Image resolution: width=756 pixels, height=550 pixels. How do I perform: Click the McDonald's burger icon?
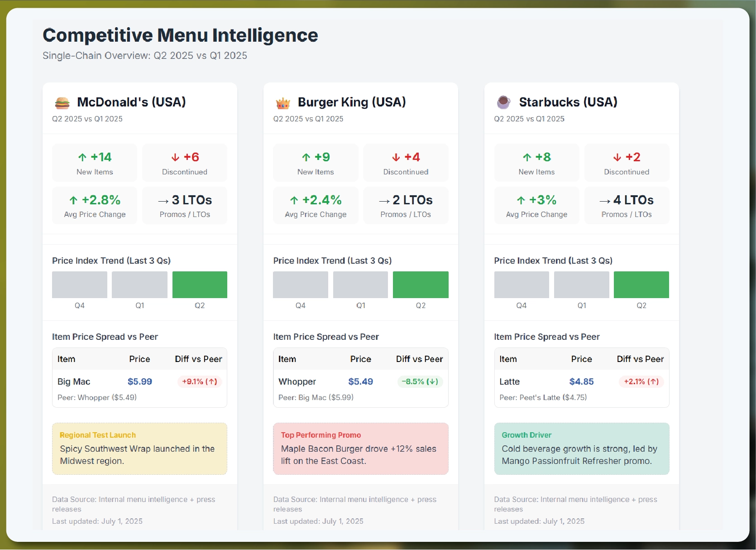point(62,103)
